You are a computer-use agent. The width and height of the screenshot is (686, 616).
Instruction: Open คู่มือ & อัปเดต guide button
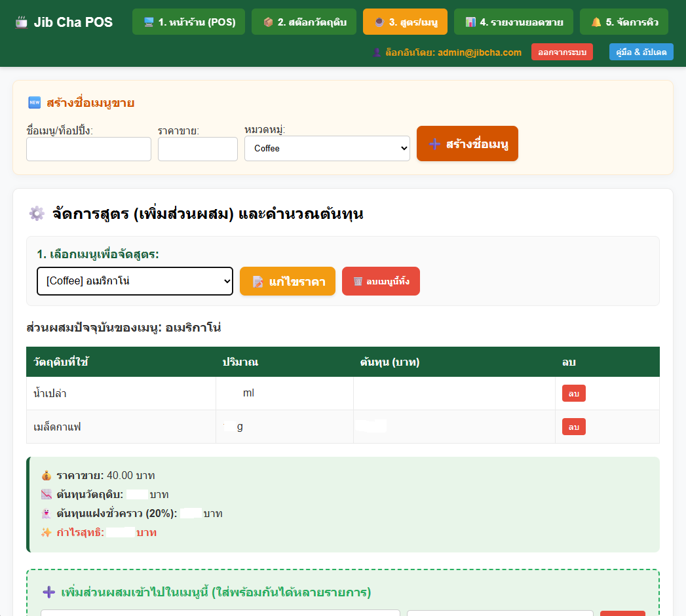[x=641, y=52]
